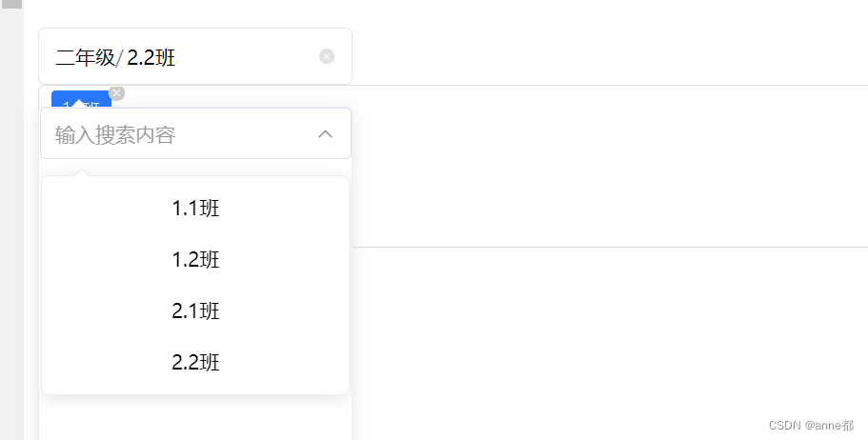Select 2.2班 in the dropdown list
Screen dimensions: 868x440
click(x=195, y=363)
